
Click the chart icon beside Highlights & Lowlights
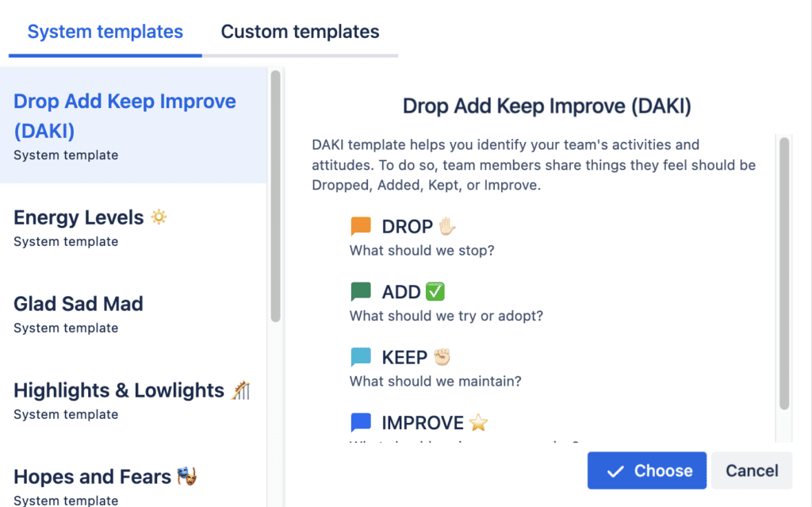click(242, 389)
